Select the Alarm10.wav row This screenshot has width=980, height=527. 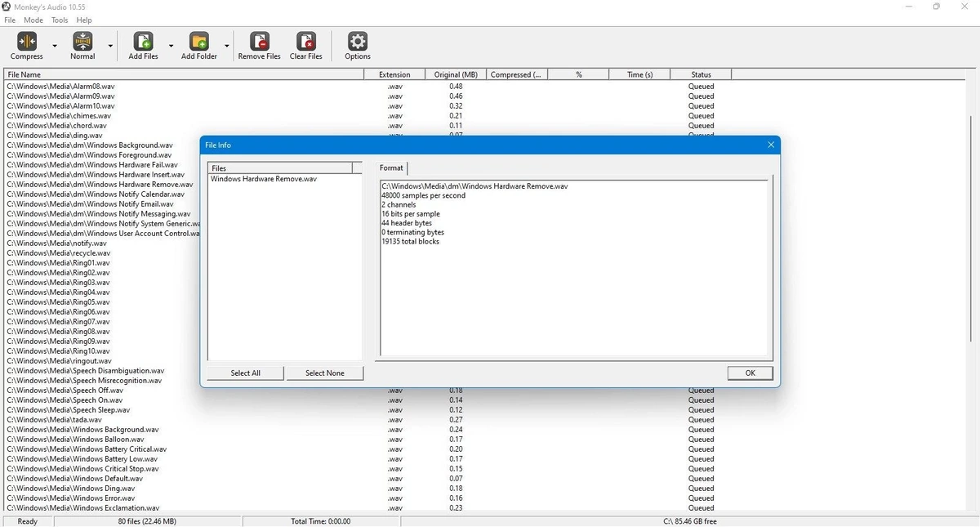coord(60,105)
